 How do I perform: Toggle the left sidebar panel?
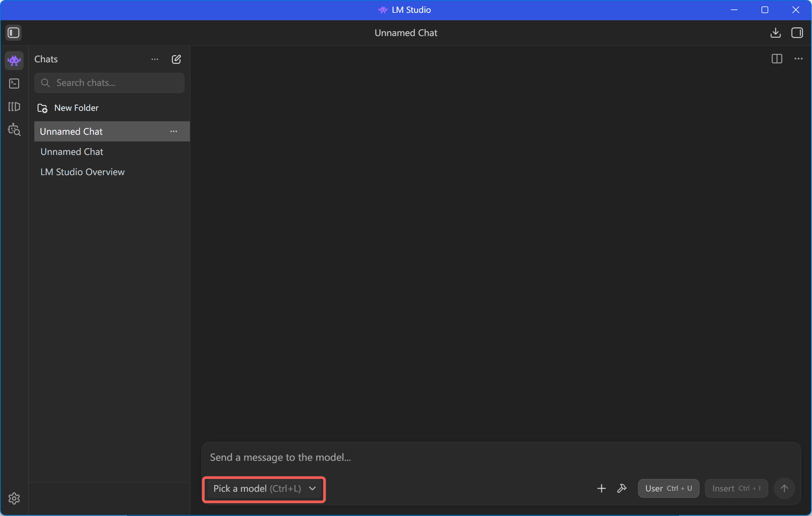(13, 33)
